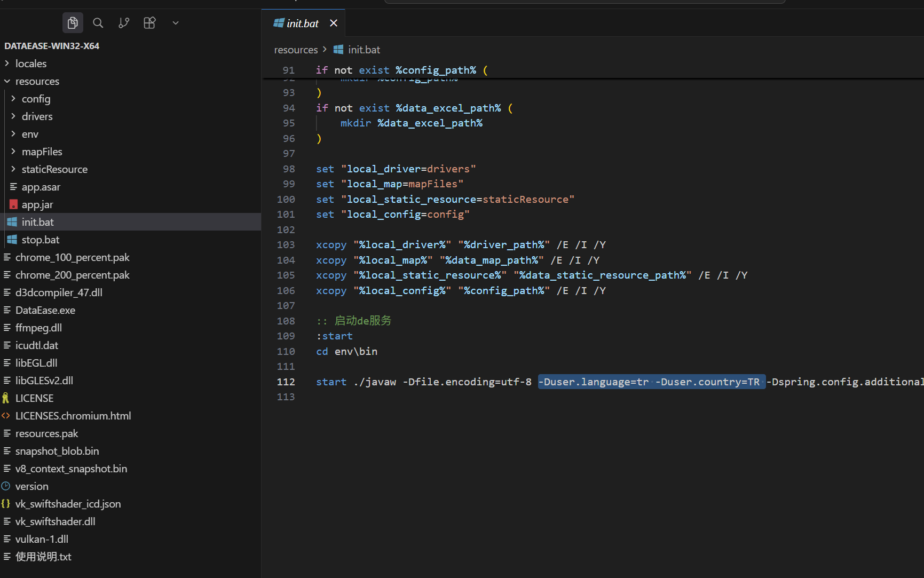This screenshot has height=578, width=924.
Task: Open the Source Control view icon
Action: [x=124, y=23]
